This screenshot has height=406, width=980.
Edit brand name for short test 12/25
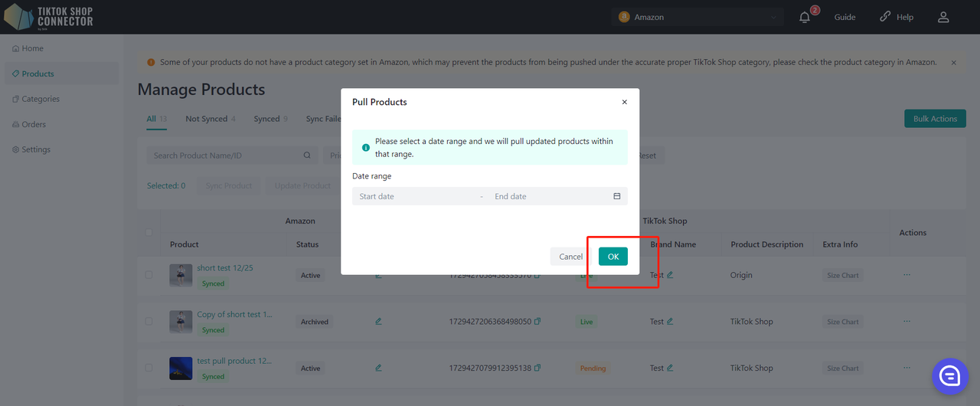click(x=670, y=275)
